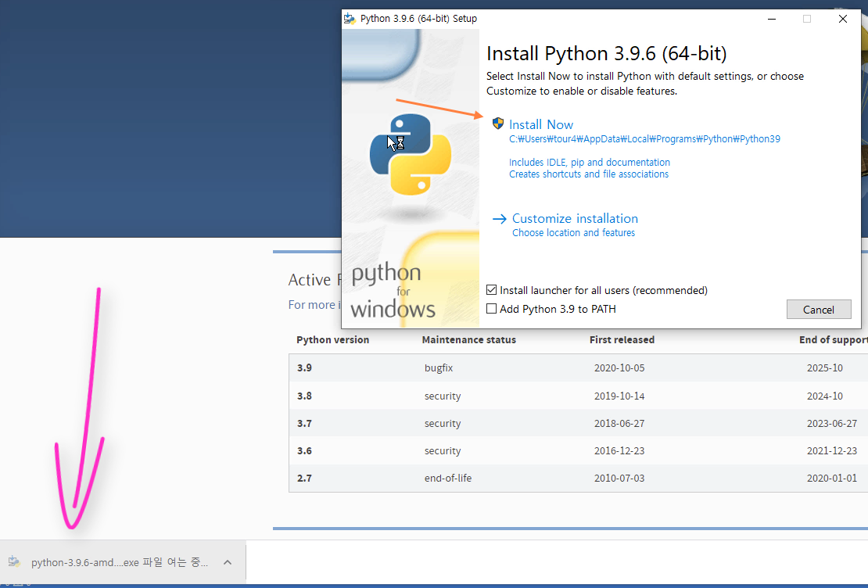Image resolution: width=868 pixels, height=588 pixels.
Task: Cancel the Python setup
Action: point(819,310)
